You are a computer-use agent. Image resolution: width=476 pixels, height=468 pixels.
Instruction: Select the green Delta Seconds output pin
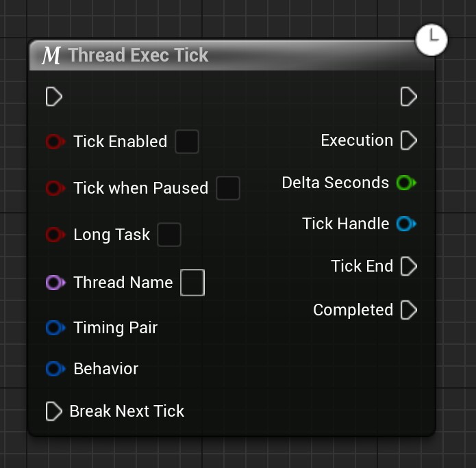point(406,183)
